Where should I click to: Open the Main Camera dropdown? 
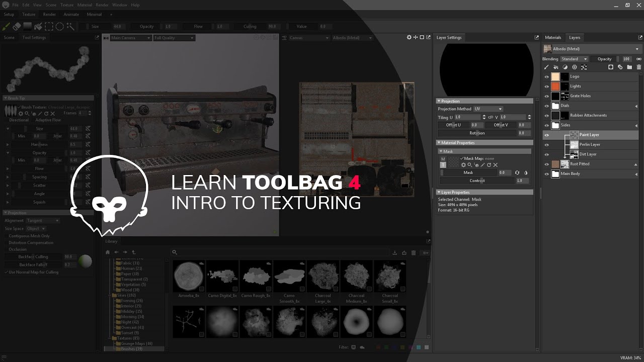click(130, 38)
